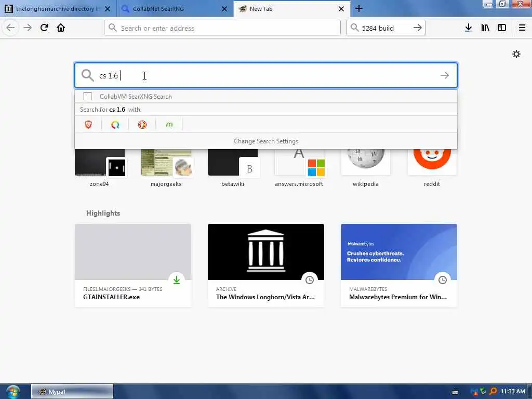This screenshot has width=532, height=399.
Task: Open the Windows Longhorn/Vista Archive highlight
Action: (x=266, y=265)
